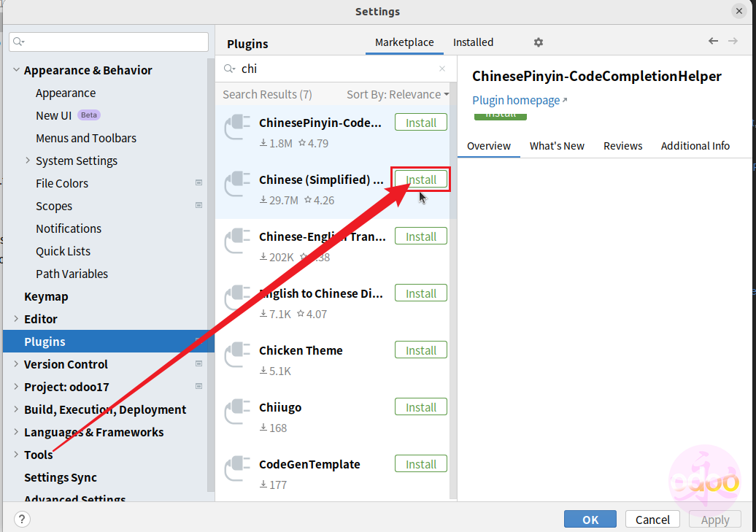Install the Chinese (Simplified) language pack
Image resolution: width=756 pixels, height=532 pixels.
pyautogui.click(x=421, y=180)
